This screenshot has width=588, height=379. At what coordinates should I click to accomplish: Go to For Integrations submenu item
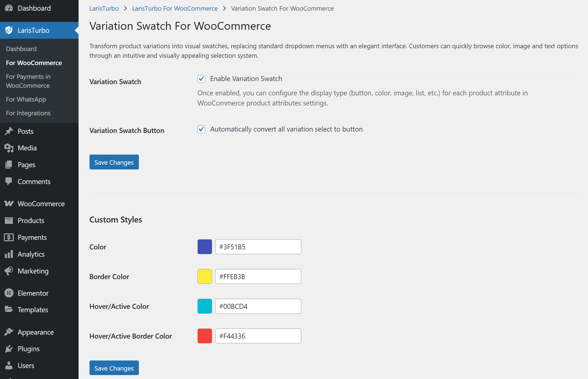[x=28, y=113]
